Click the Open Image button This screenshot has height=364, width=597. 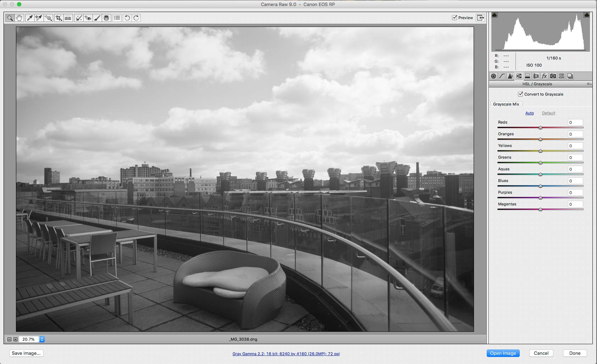point(503,353)
